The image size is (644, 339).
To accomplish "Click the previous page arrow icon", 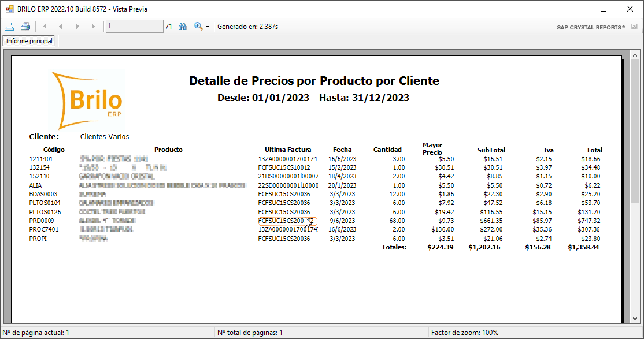I will point(61,26).
